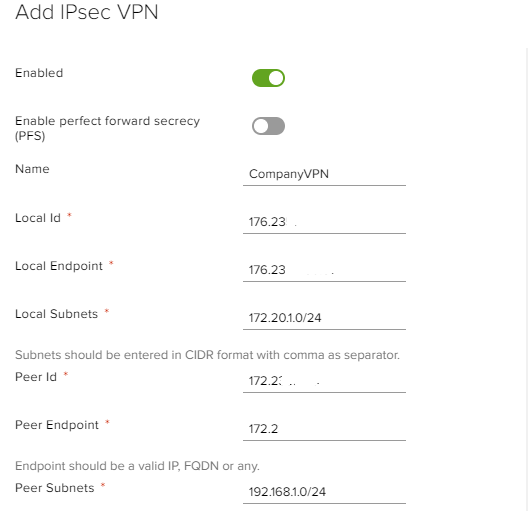Edit the Local Subnets field with 172.20.1.0/24
This screenshot has height=526, width=528.
point(324,318)
